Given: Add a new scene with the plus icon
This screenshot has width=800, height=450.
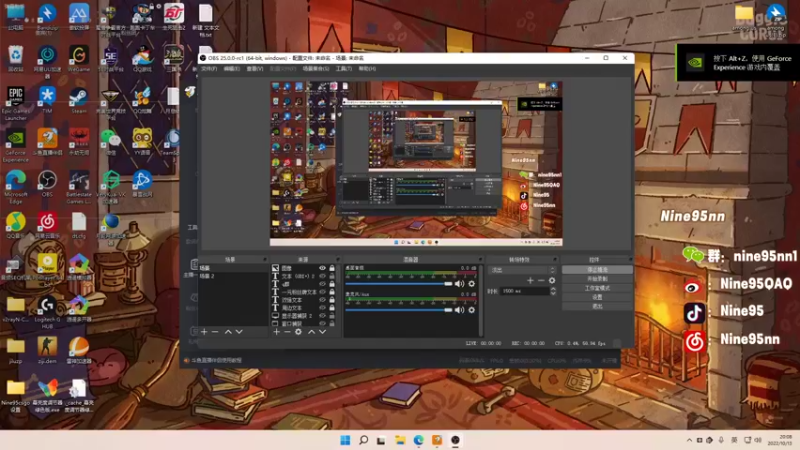Looking at the screenshot, I should [x=204, y=332].
